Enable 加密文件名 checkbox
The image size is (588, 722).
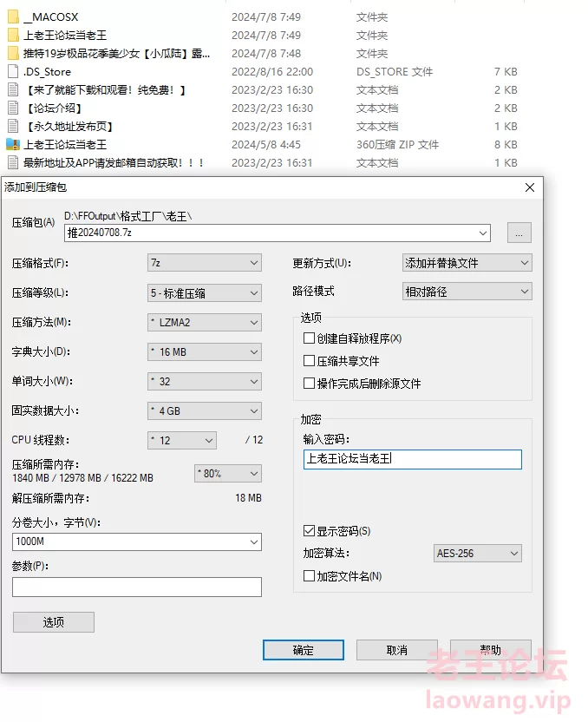coord(310,576)
